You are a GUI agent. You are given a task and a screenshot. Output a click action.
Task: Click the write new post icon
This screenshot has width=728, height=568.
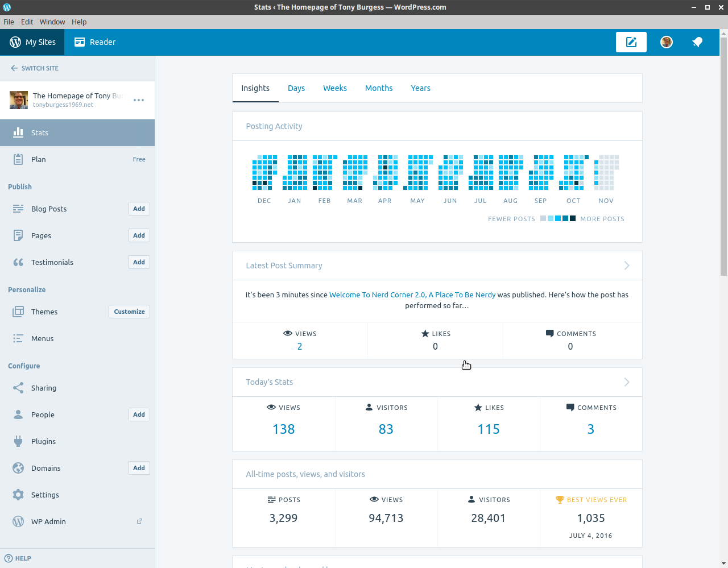pyautogui.click(x=631, y=42)
